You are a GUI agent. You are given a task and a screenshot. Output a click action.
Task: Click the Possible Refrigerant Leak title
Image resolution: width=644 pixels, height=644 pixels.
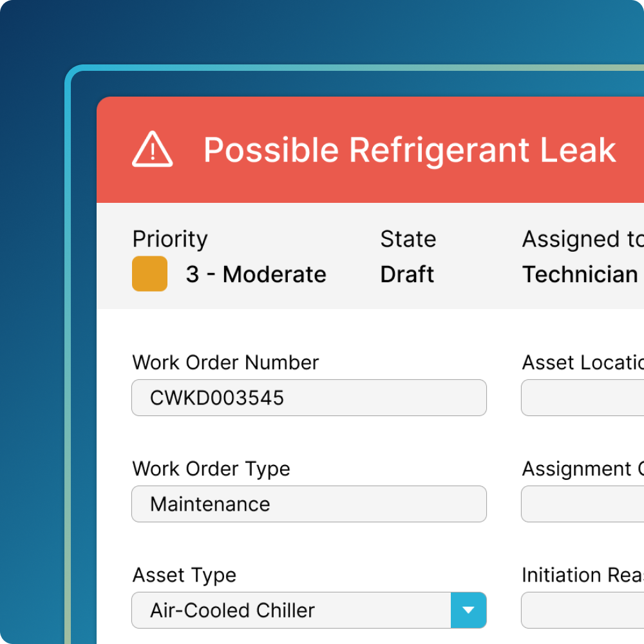point(410,150)
